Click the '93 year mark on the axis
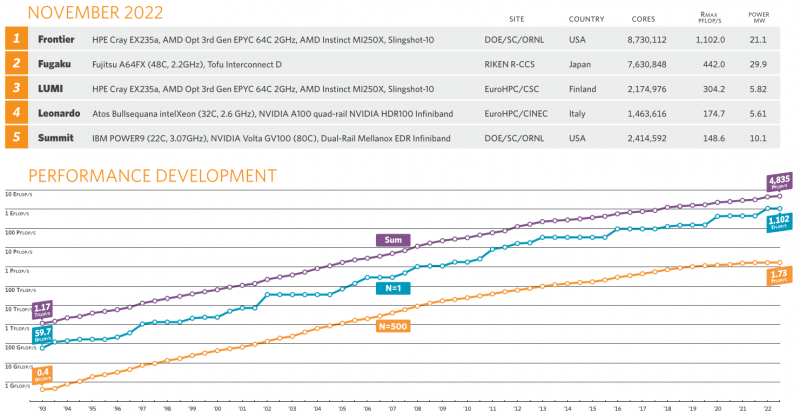800x418 pixels. [x=43, y=408]
